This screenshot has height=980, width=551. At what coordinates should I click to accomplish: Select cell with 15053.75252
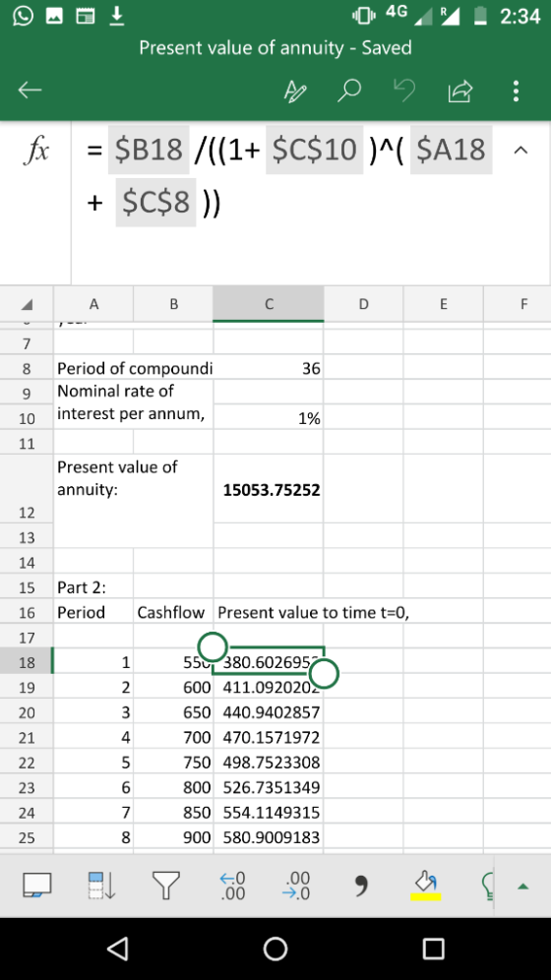pos(269,489)
